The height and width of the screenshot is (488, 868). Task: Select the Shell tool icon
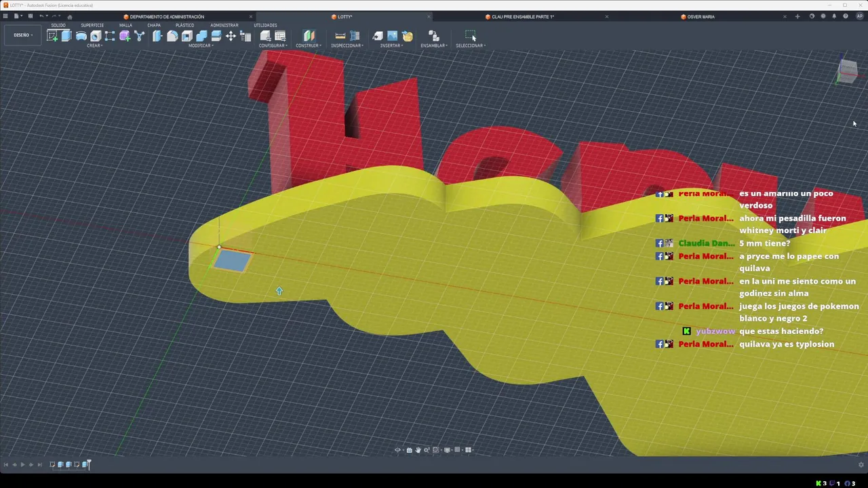pyautogui.click(x=186, y=36)
